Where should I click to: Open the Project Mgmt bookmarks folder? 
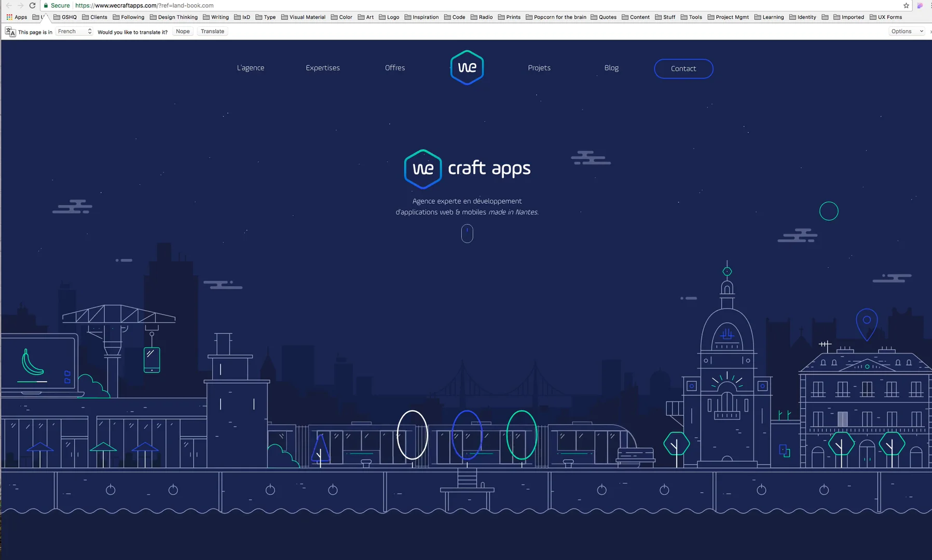728,17
